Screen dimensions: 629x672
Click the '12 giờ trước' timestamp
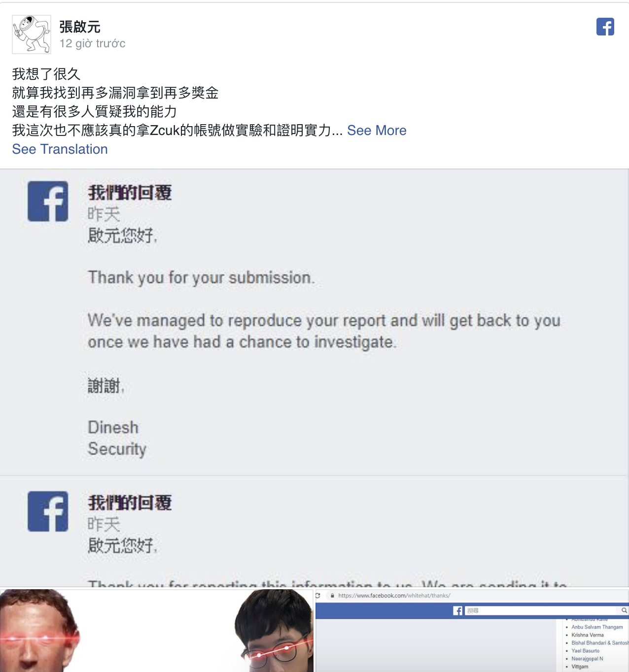tap(92, 43)
